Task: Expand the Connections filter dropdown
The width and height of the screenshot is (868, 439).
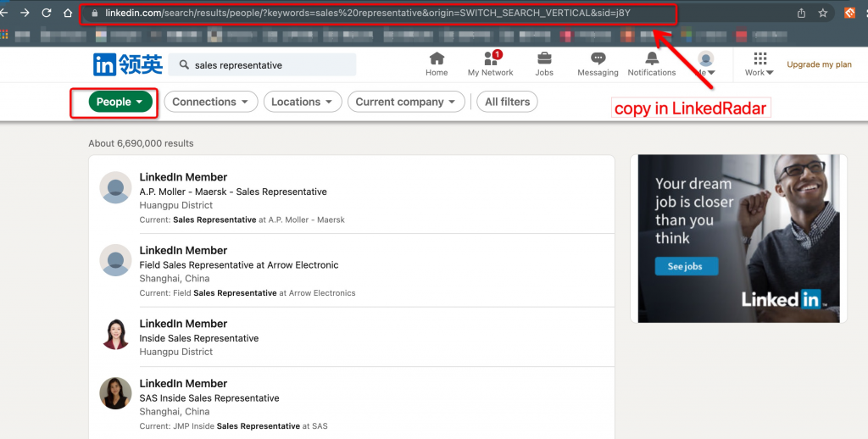Action: coord(211,102)
